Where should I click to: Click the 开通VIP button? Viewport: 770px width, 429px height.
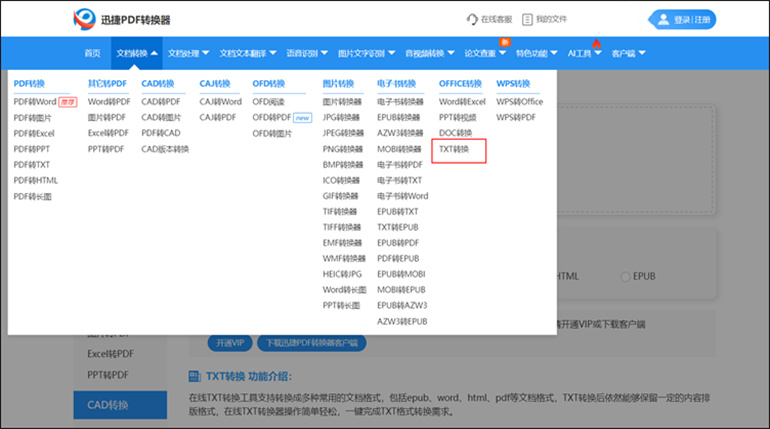click(230, 343)
